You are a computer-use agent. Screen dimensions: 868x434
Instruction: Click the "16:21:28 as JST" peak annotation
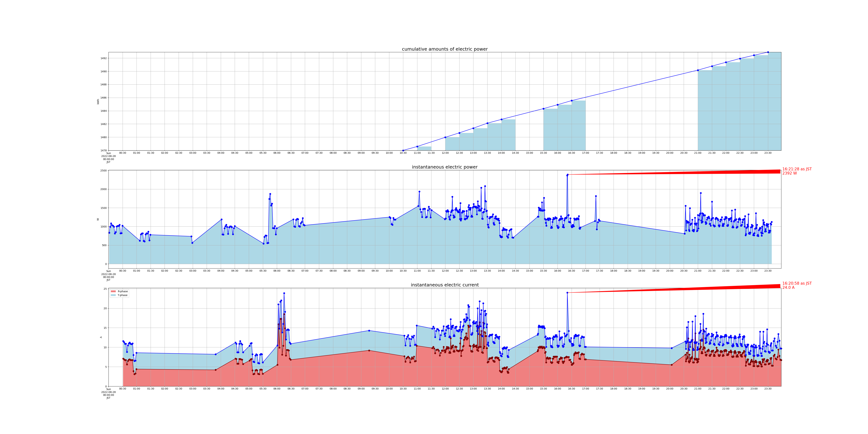tap(797, 169)
